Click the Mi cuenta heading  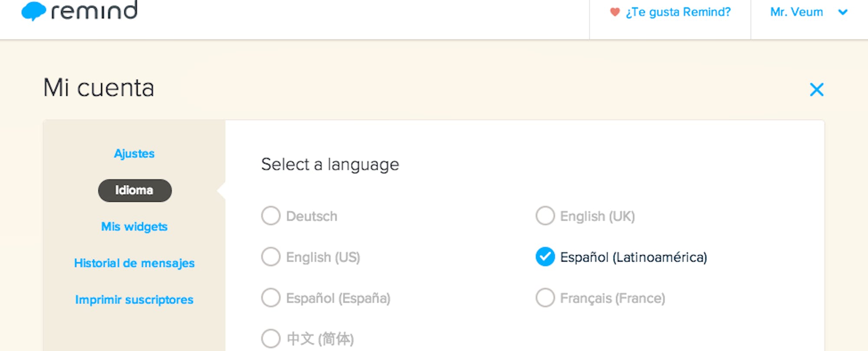coord(99,88)
